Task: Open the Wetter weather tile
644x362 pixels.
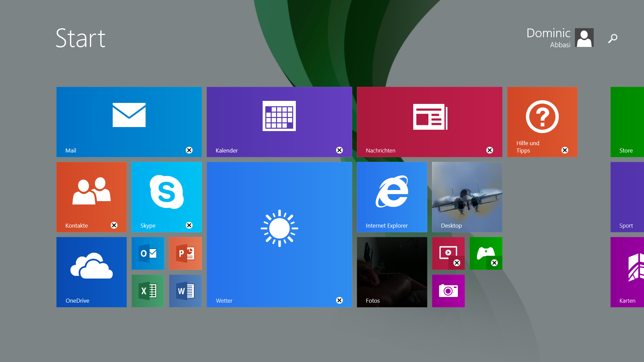Action: [x=279, y=235]
